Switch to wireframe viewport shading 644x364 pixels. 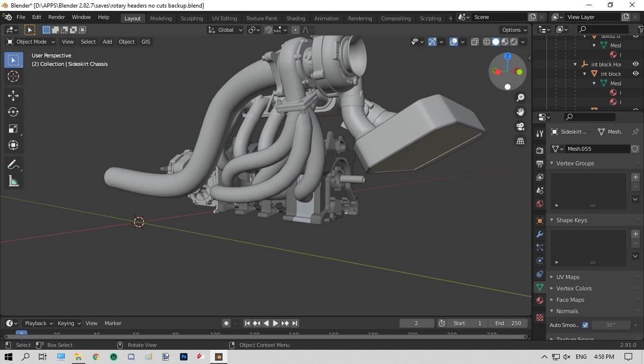click(486, 42)
